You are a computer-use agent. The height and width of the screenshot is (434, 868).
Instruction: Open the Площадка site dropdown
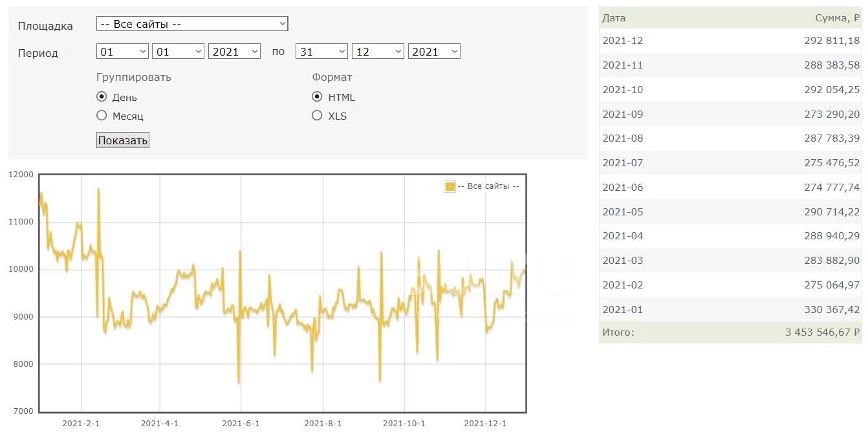[191, 24]
